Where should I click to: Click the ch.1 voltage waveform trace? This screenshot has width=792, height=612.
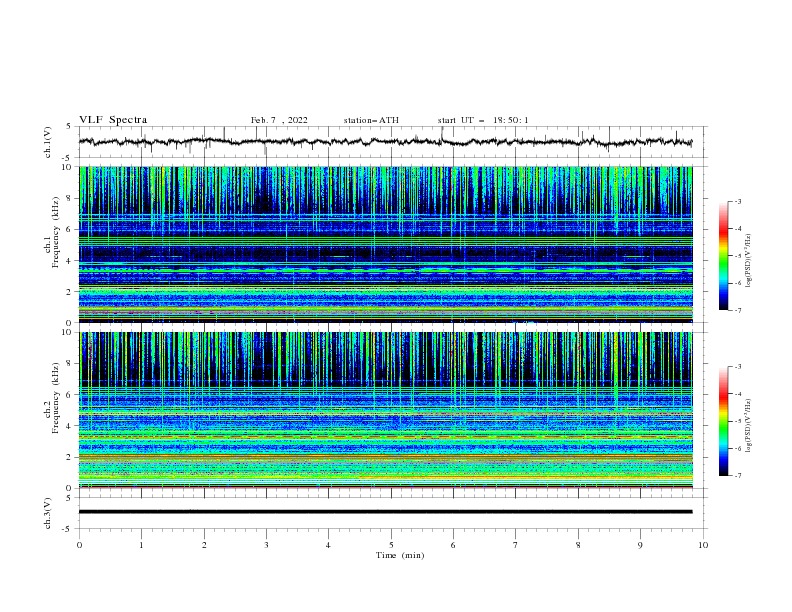[x=385, y=142]
